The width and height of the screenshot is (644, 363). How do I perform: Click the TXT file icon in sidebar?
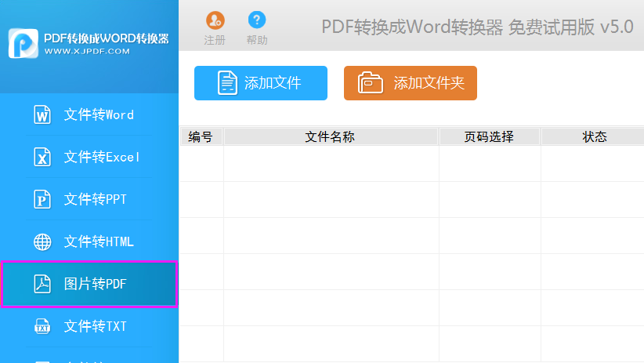click(x=42, y=326)
